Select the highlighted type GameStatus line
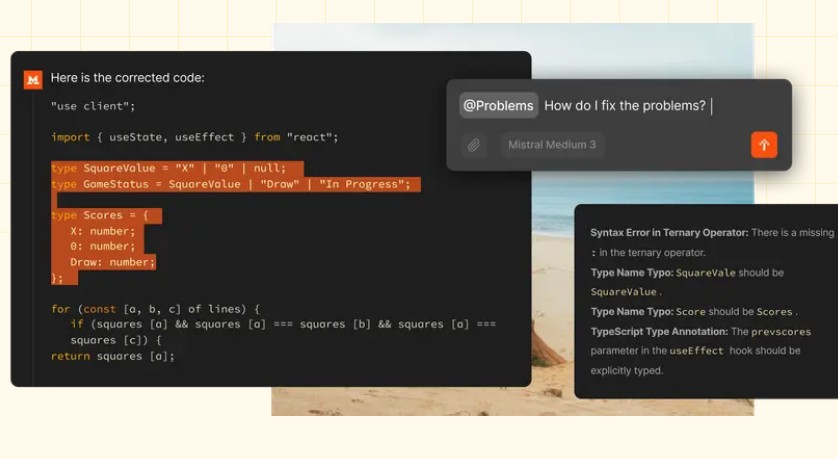The width and height of the screenshot is (838, 459). 230,184
